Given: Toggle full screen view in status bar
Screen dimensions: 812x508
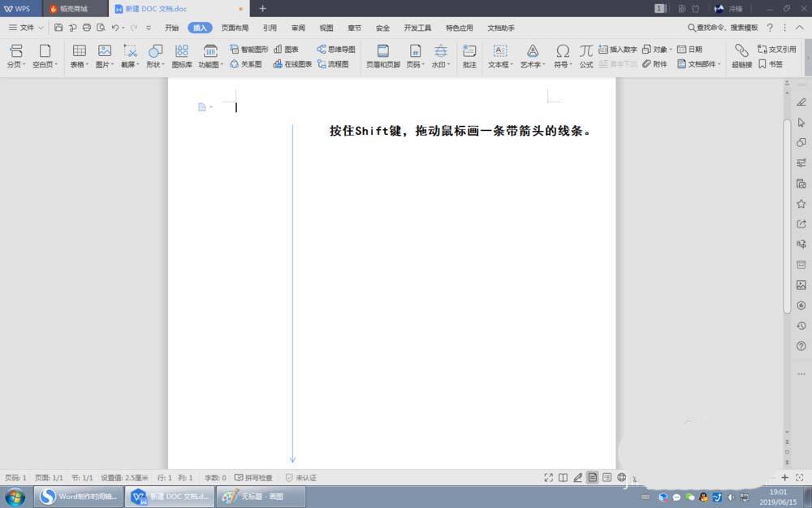Looking at the screenshot, I should pyautogui.click(x=547, y=475).
